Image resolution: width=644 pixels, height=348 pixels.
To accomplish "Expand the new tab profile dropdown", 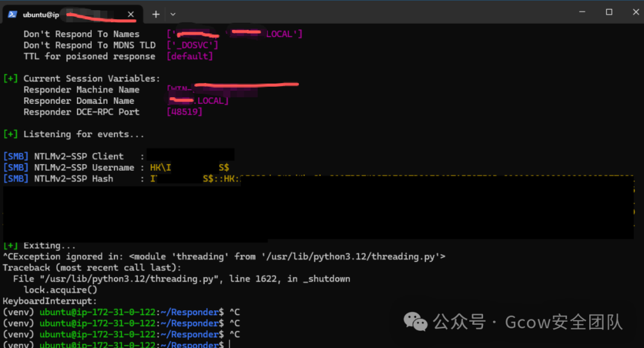I will coord(173,14).
